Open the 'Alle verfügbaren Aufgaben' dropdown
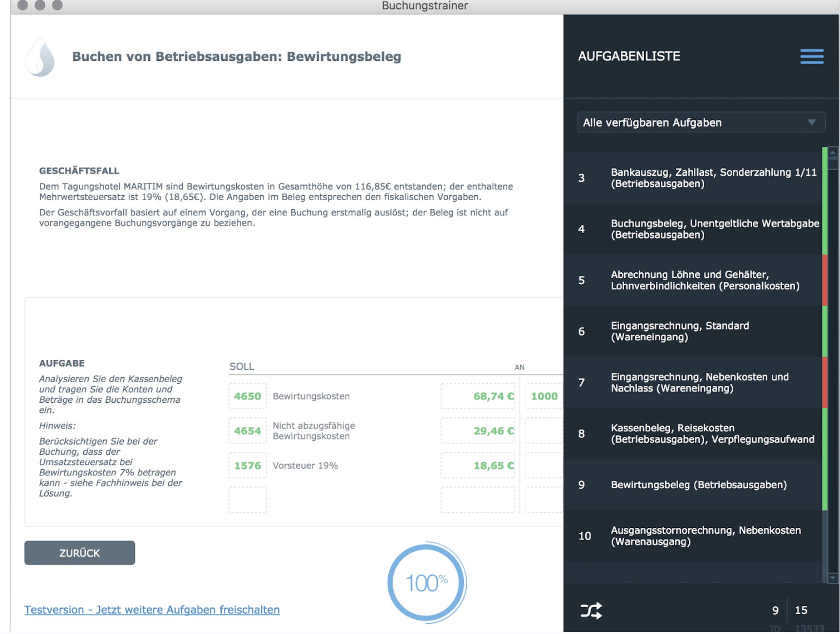Image resolution: width=840 pixels, height=634 pixels. pos(701,122)
